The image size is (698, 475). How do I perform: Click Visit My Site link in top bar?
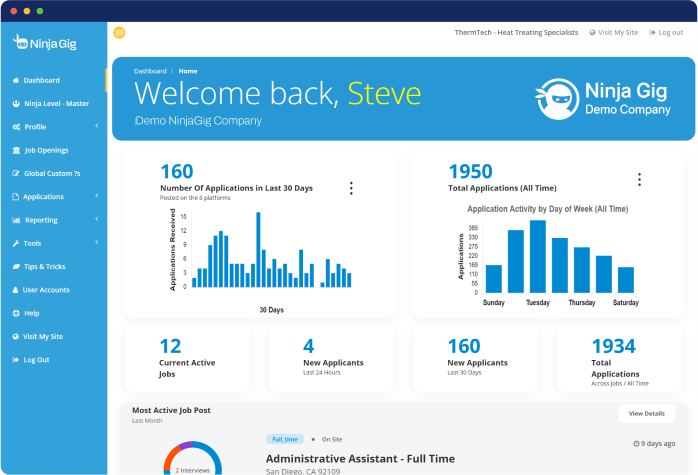618,32
